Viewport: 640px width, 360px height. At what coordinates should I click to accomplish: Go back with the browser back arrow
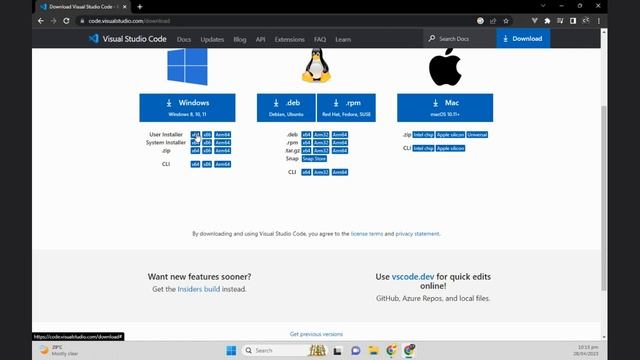tap(41, 21)
